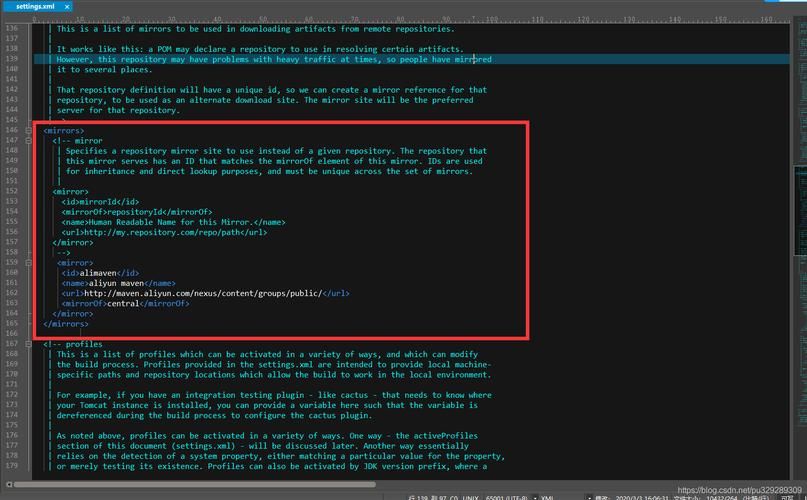Place cursor on the central mirrorOf value
The height and width of the screenshot is (500, 807).
(x=122, y=303)
